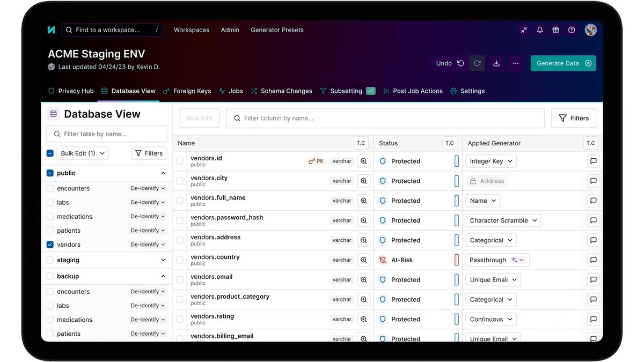Select the vendors.country row checkbox
Image resolution: width=644 pixels, height=362 pixels.
[180, 260]
